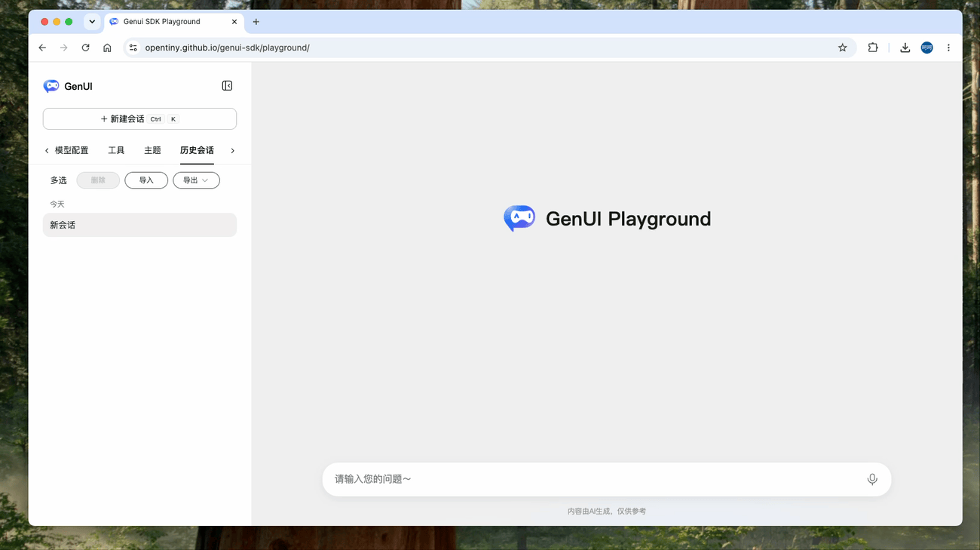Switch to the 工具 tab
The height and width of the screenshot is (550, 980).
click(116, 150)
